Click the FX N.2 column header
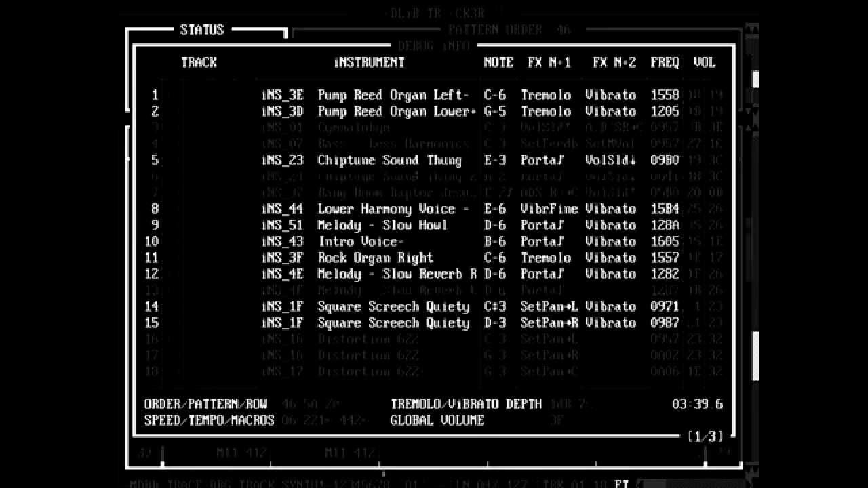Image resolution: width=868 pixels, height=488 pixels. click(x=614, y=62)
